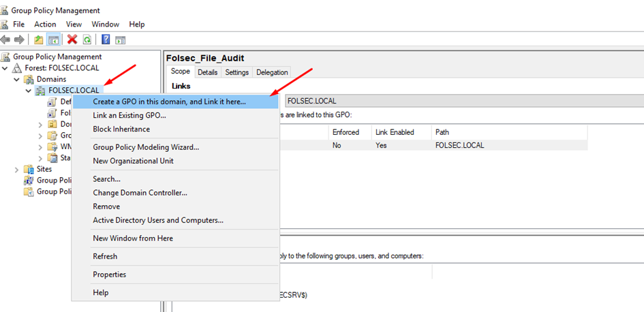Click the Show/Hide Action Pane icon
644x312 pixels.
[x=120, y=40]
